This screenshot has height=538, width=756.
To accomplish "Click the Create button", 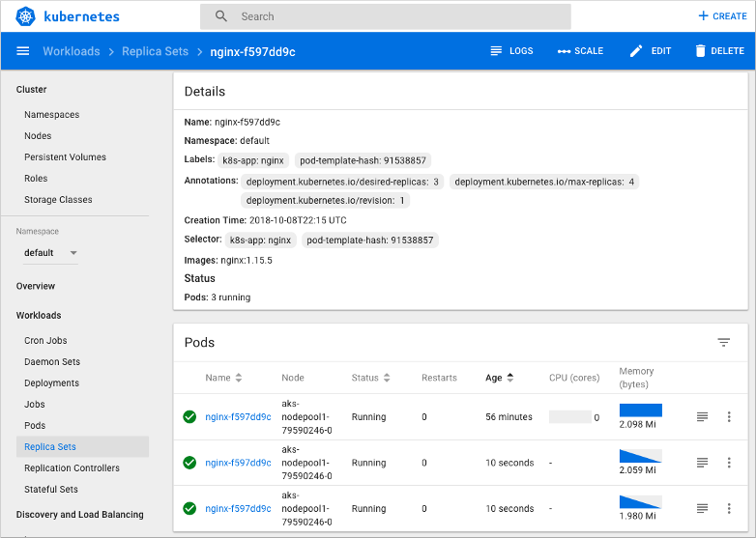I will 722,16.
